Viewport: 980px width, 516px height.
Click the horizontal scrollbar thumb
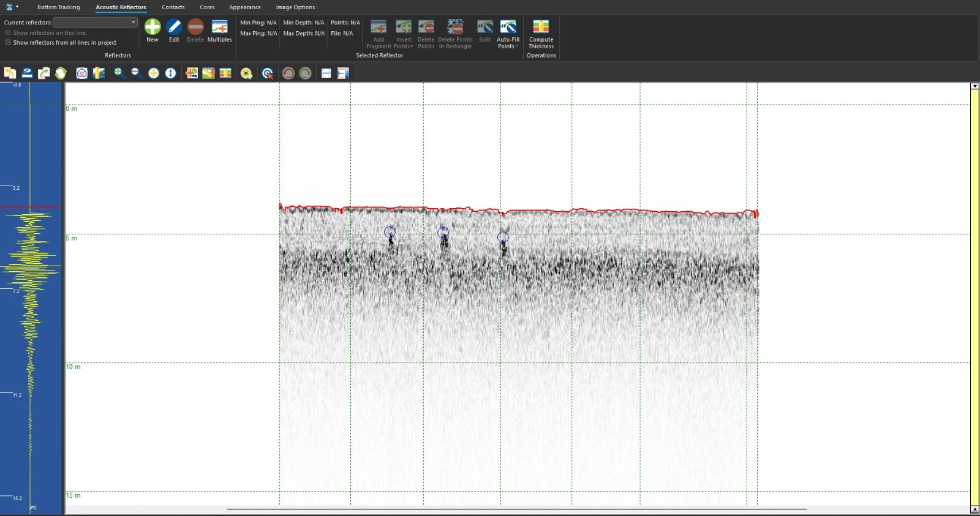(516, 509)
